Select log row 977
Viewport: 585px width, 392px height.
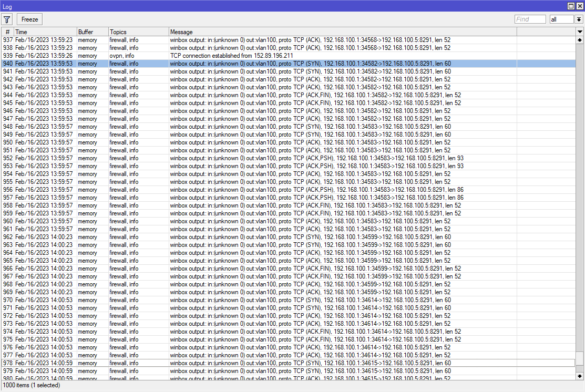(x=289, y=355)
